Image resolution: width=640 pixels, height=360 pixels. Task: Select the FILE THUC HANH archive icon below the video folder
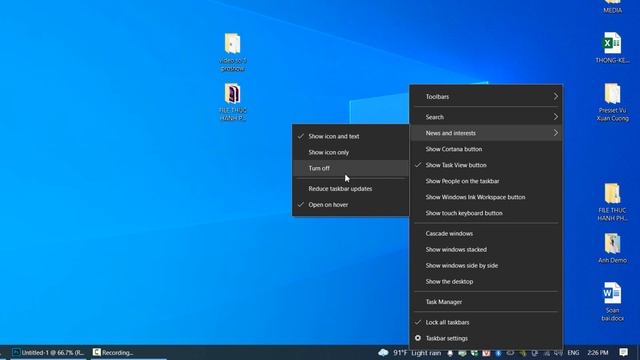(x=232, y=102)
